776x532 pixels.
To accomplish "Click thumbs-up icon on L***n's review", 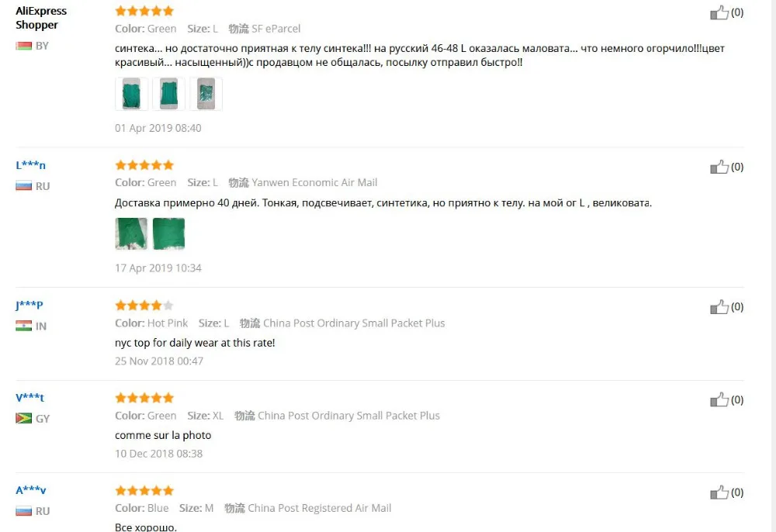I will [719, 167].
